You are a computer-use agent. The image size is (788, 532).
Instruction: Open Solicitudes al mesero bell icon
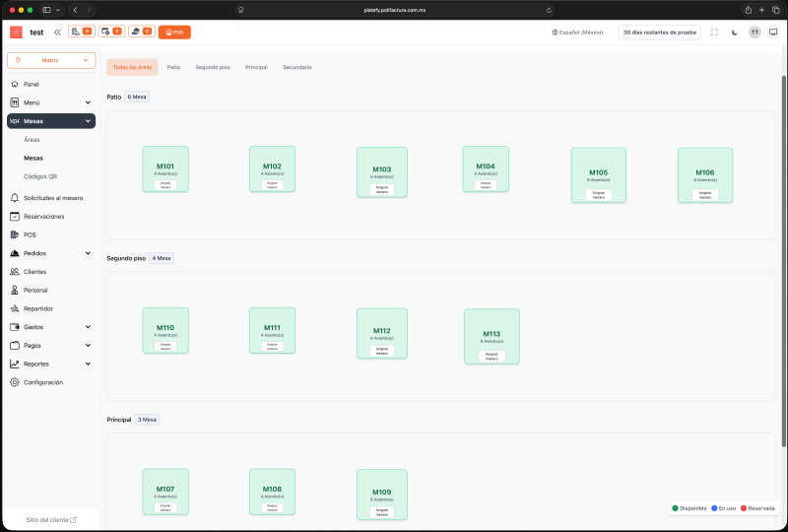[15, 198]
